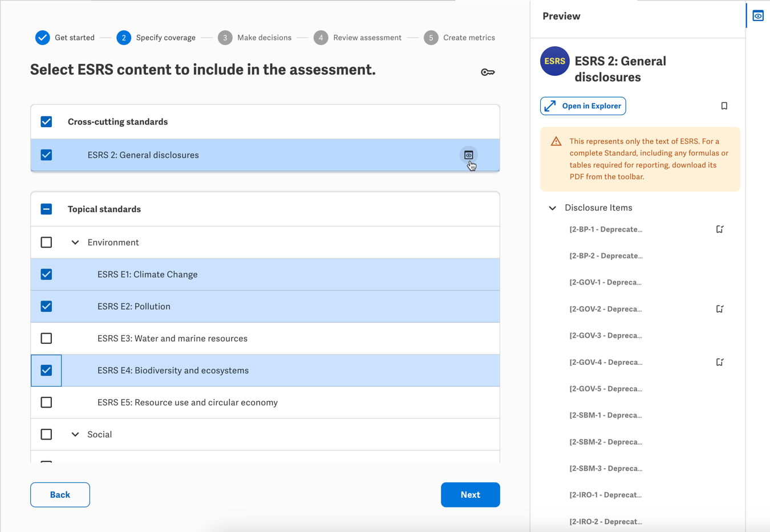
Task: Enable the ESRS E3 Water and marine resources checkbox
Action: click(46, 338)
